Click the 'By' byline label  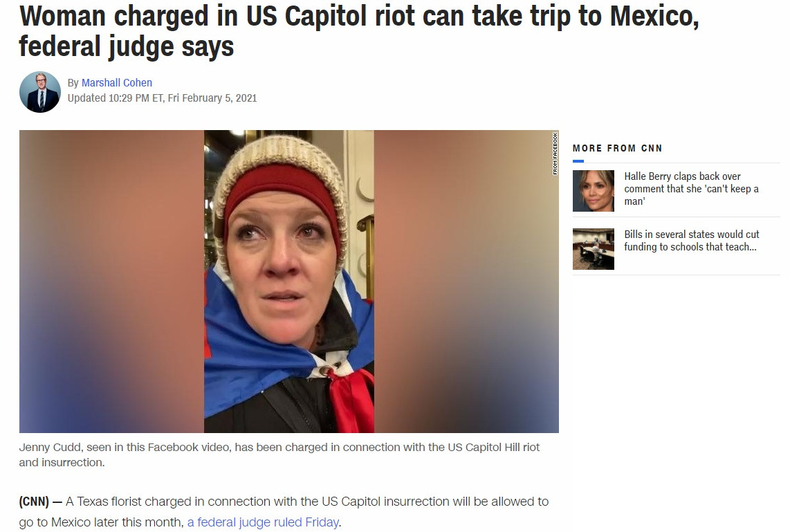pyautogui.click(x=73, y=83)
